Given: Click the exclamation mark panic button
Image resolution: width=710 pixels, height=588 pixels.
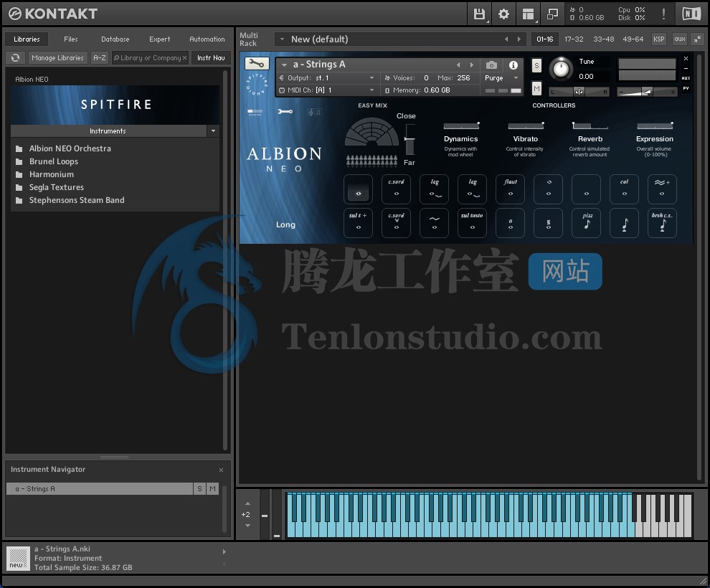Looking at the screenshot, I should (663, 14).
